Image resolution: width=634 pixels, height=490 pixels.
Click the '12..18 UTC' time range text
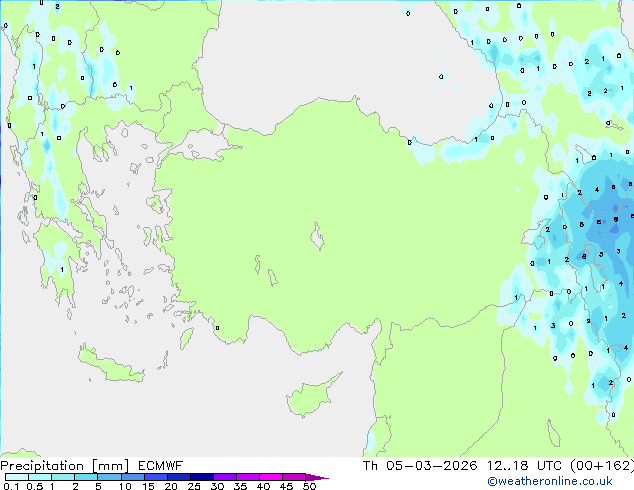[x=524, y=466]
